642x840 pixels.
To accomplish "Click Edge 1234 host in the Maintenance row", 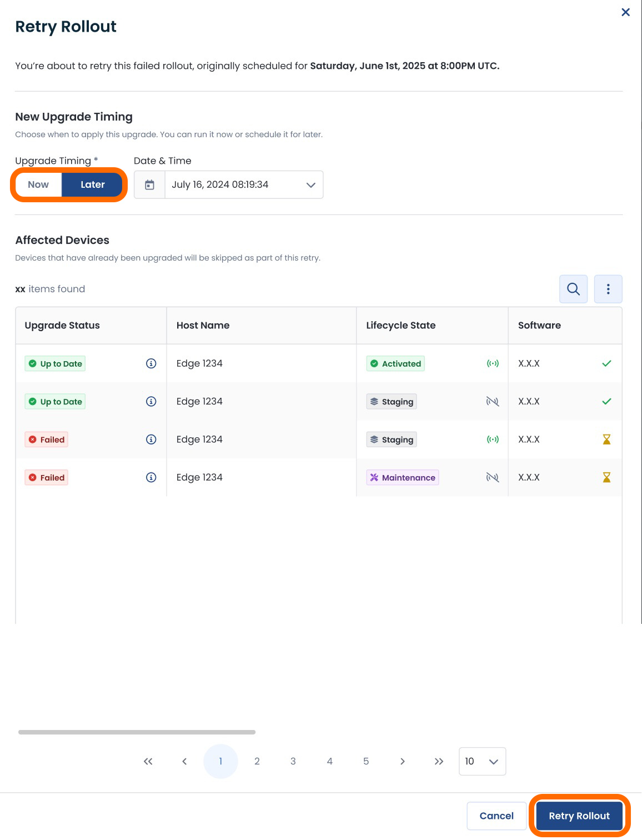I will pyautogui.click(x=199, y=477).
